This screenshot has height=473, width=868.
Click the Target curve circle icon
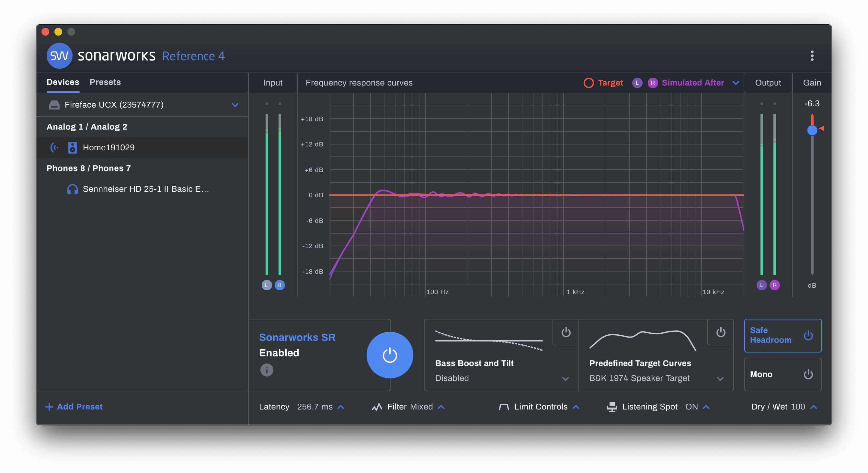[588, 83]
